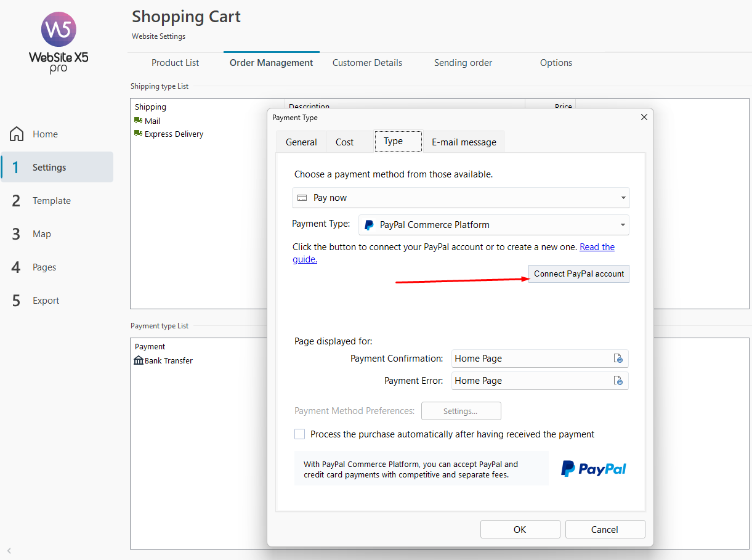Image resolution: width=752 pixels, height=560 pixels.
Task: Switch to the Cost tab
Action: click(x=344, y=142)
